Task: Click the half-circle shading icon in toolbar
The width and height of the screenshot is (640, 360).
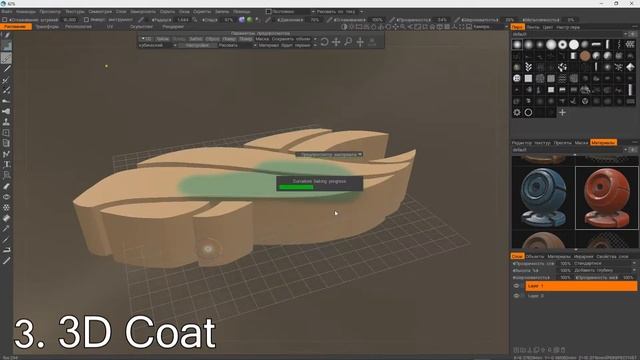Action: click(x=344, y=27)
